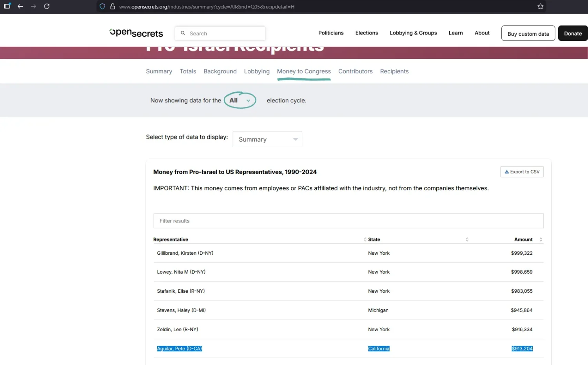The width and height of the screenshot is (588, 365).
Task: Click the Buy custom data button
Action: click(528, 33)
